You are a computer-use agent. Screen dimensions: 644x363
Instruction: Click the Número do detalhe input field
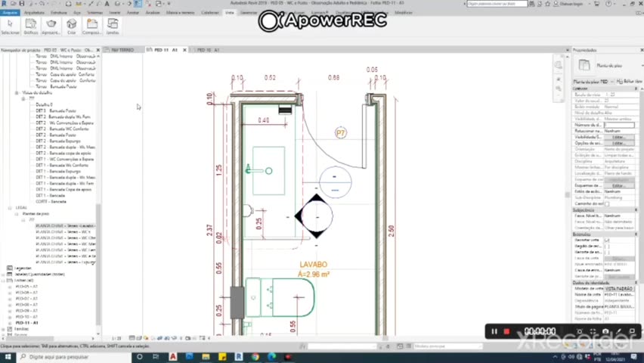point(619,125)
